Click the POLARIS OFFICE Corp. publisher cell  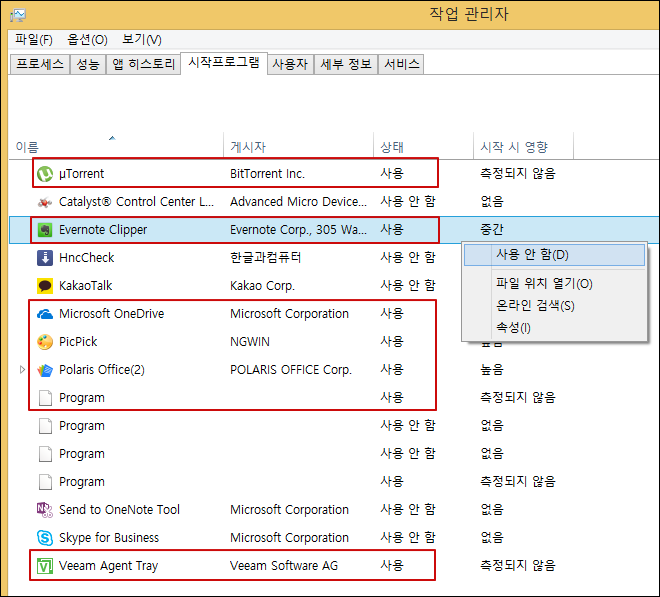[x=291, y=370]
